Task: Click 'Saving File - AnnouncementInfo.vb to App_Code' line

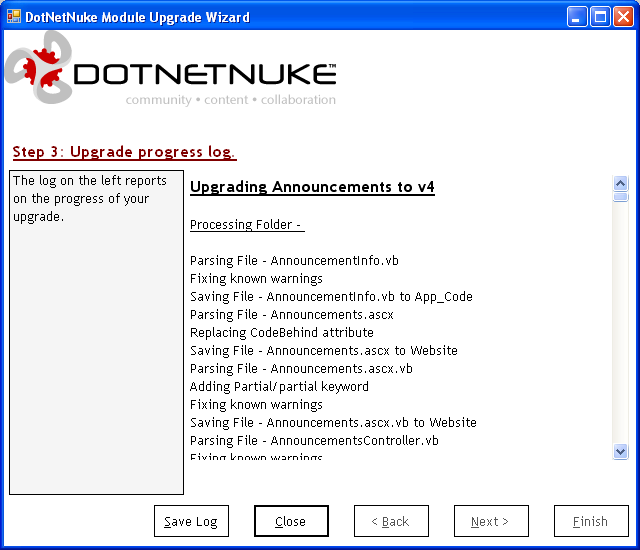Action: tap(331, 297)
